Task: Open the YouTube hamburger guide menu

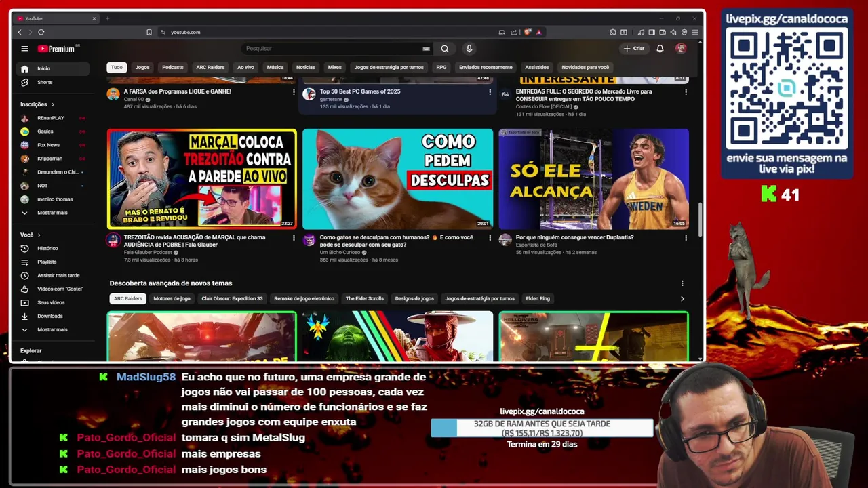Action: pyautogui.click(x=24, y=49)
